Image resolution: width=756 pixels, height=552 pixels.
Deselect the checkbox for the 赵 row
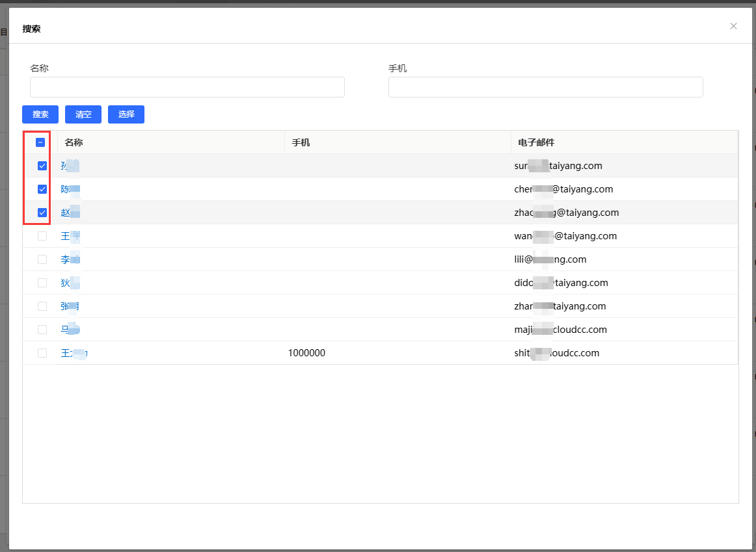(42, 213)
